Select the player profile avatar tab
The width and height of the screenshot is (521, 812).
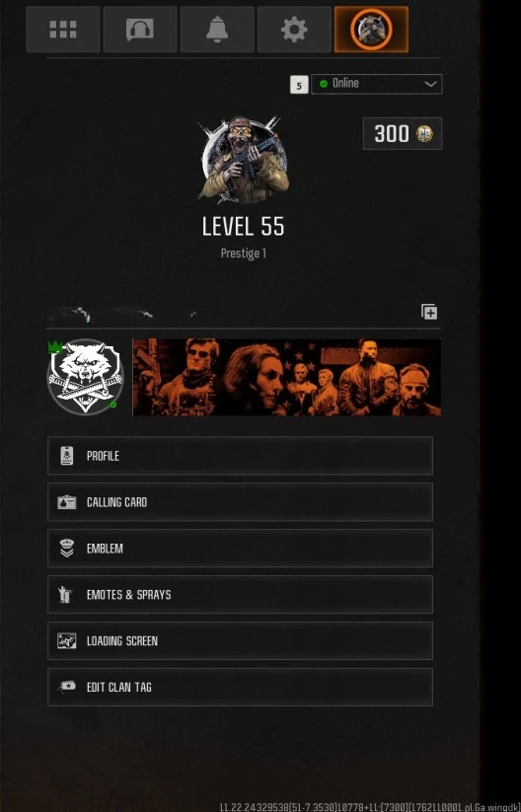pyautogui.click(x=371, y=30)
